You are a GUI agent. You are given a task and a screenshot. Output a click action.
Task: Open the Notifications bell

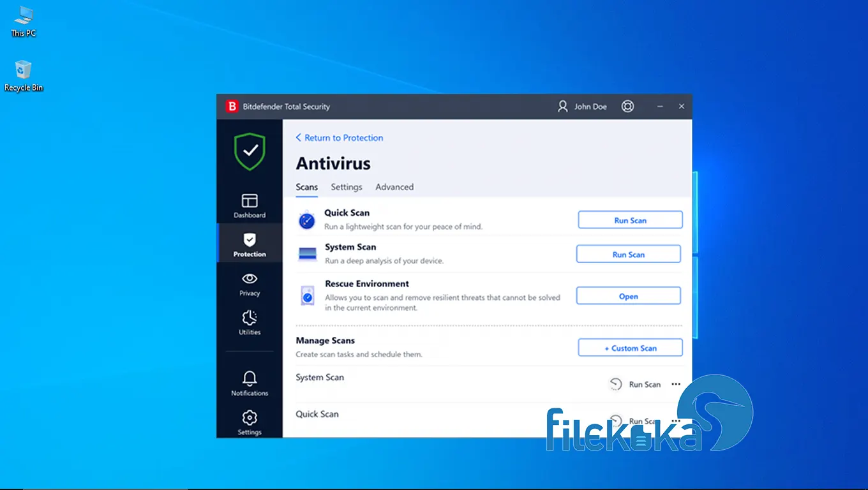click(x=250, y=383)
